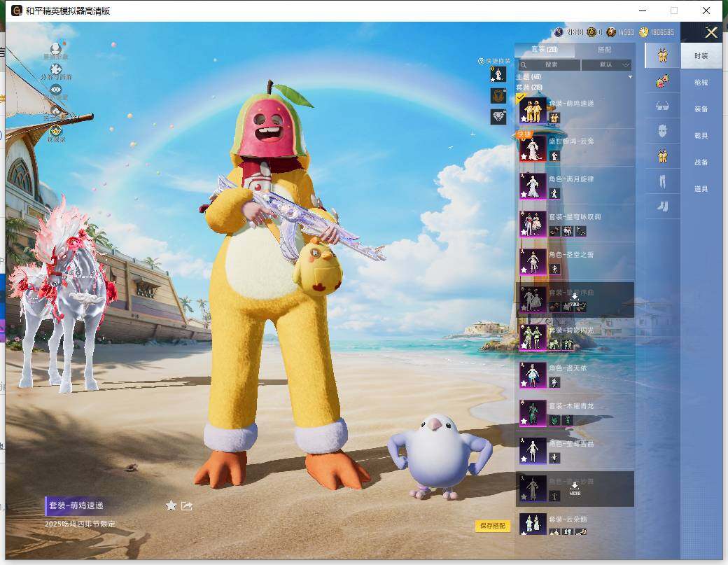Toggle the favorite star on the 角色-洛天依 thumbnail
The width and height of the screenshot is (728, 565).
click(524, 384)
